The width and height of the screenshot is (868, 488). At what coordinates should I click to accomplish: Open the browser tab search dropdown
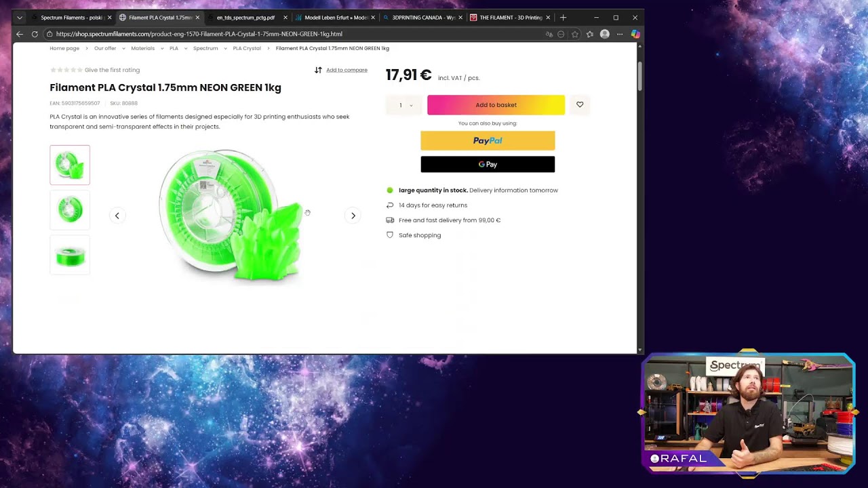(x=20, y=18)
